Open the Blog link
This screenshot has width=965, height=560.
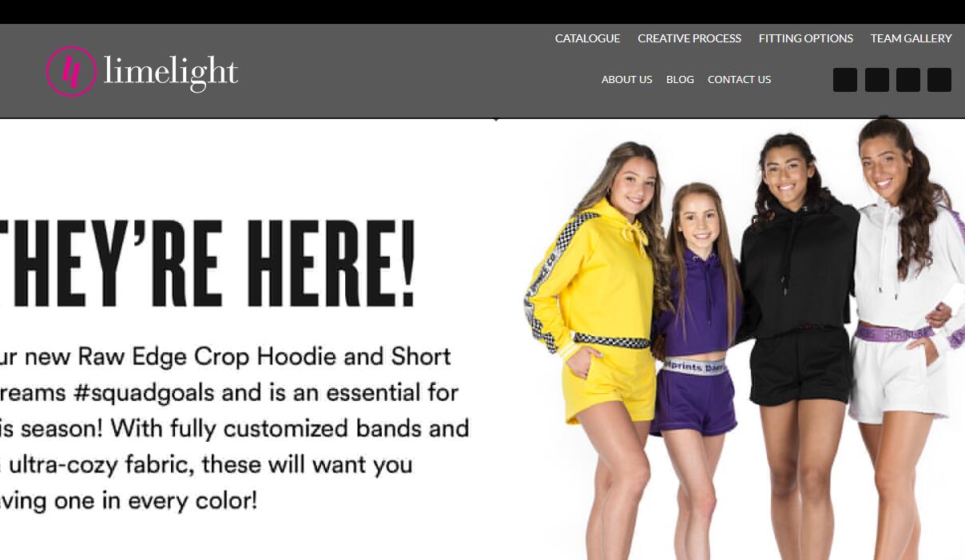[680, 80]
